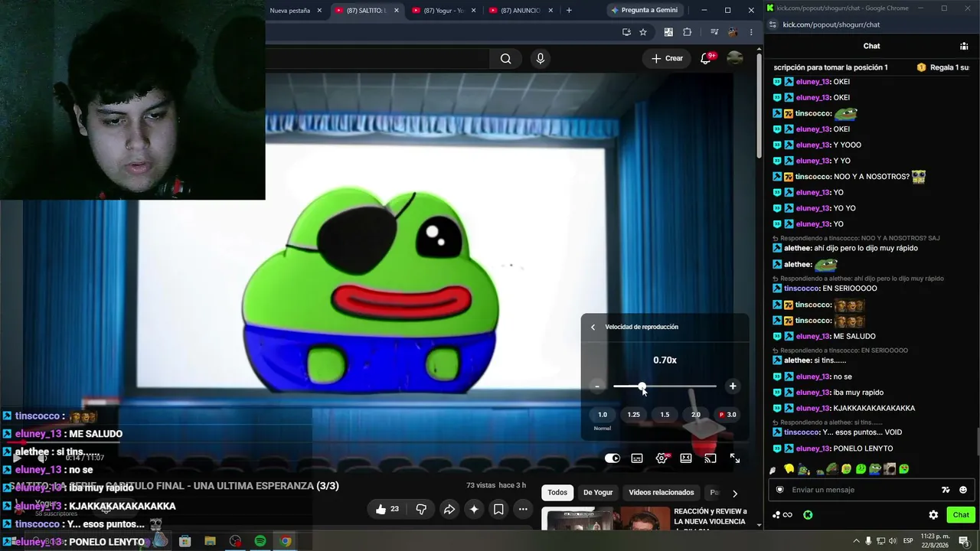
Task: Bookmark this page with the star icon
Action: coord(643,32)
